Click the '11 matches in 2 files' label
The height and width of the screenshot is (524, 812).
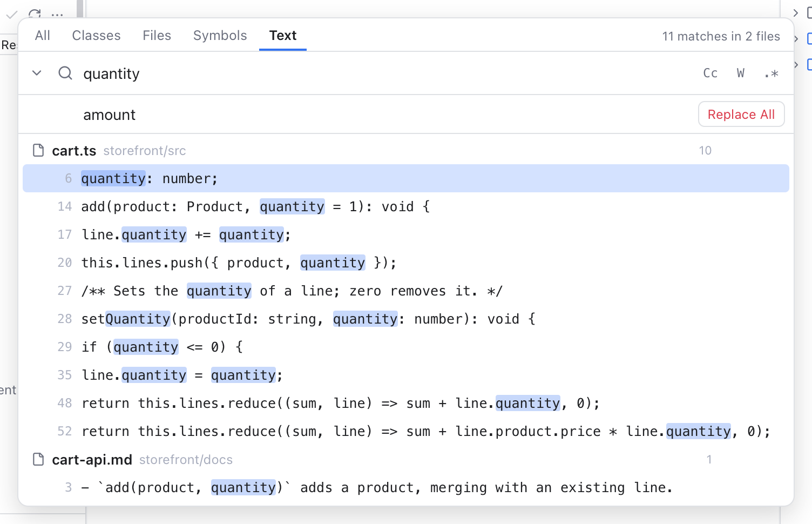pyautogui.click(x=721, y=36)
